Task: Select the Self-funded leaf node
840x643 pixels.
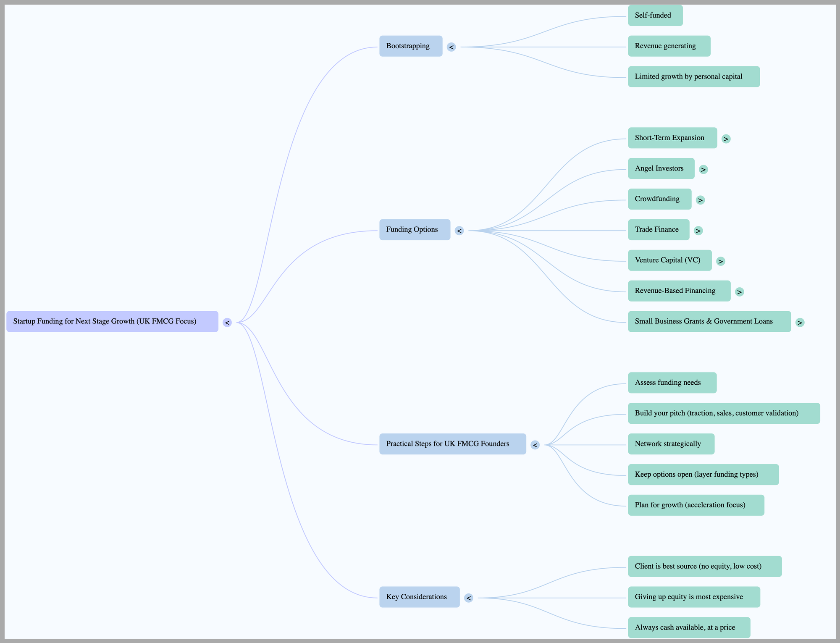Action: click(x=655, y=16)
